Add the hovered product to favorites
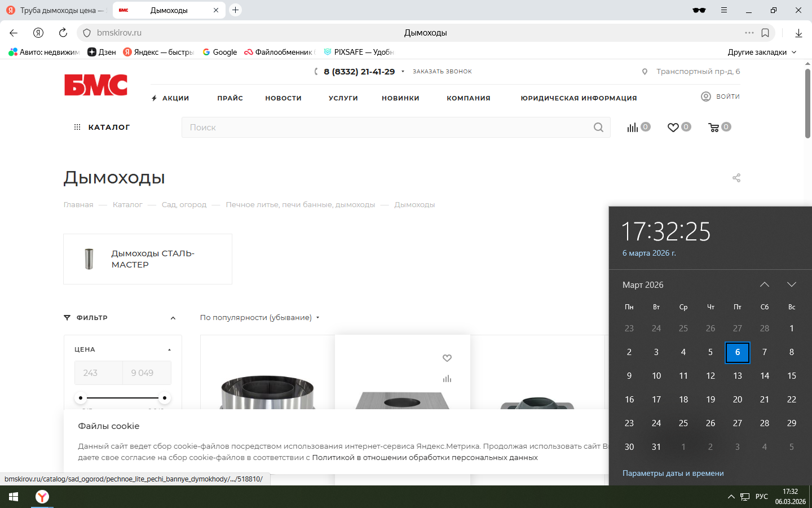812x508 pixels. [x=447, y=358]
